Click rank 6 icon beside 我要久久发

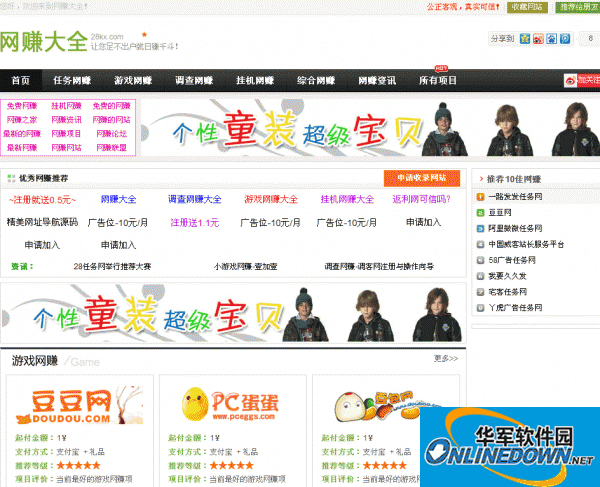[x=480, y=276]
